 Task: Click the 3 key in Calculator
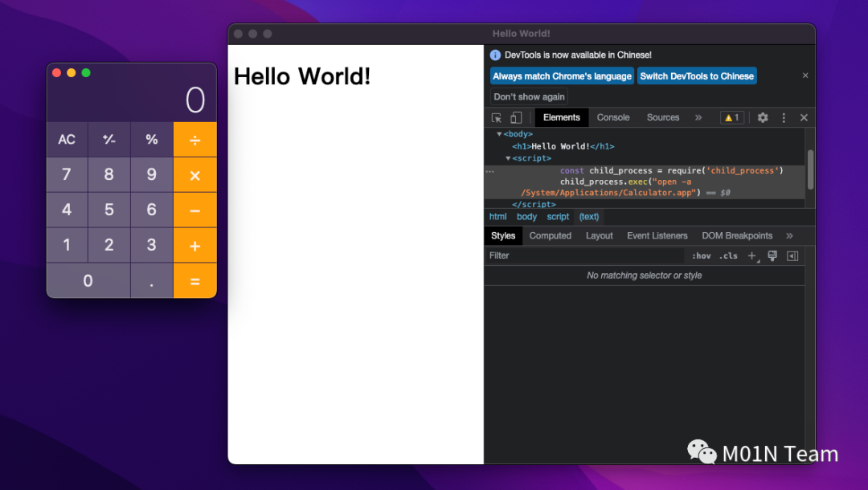click(x=152, y=245)
